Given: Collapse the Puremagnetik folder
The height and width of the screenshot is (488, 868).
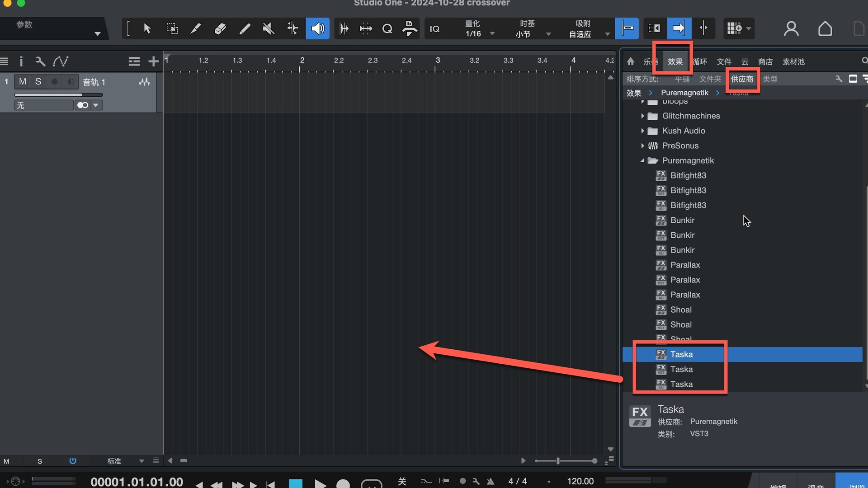Looking at the screenshot, I should [x=642, y=161].
